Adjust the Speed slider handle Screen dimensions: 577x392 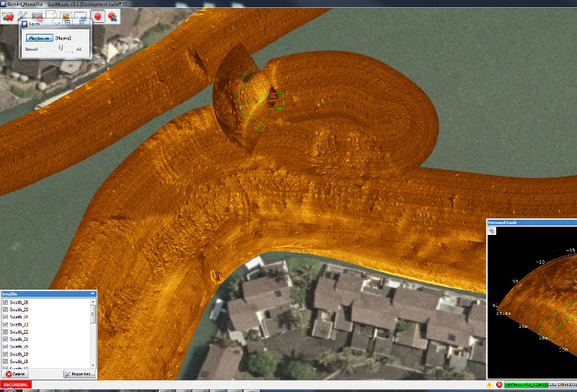[61, 48]
